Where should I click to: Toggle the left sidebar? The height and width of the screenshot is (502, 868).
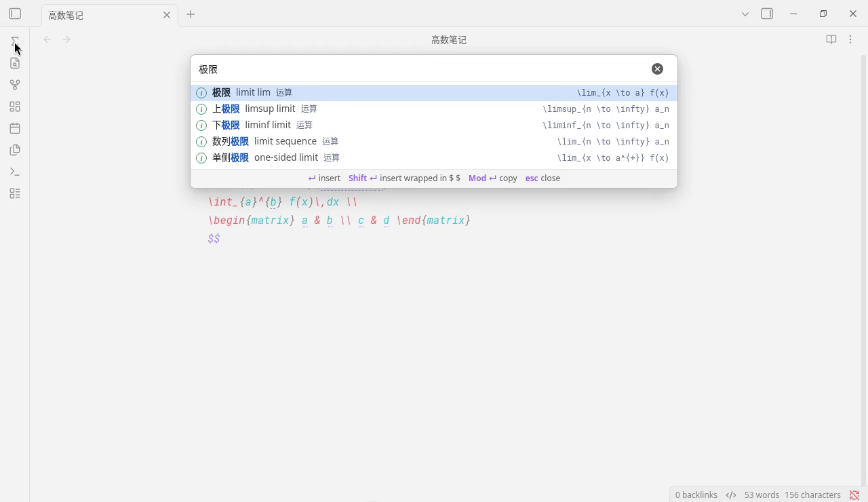pyautogui.click(x=15, y=14)
